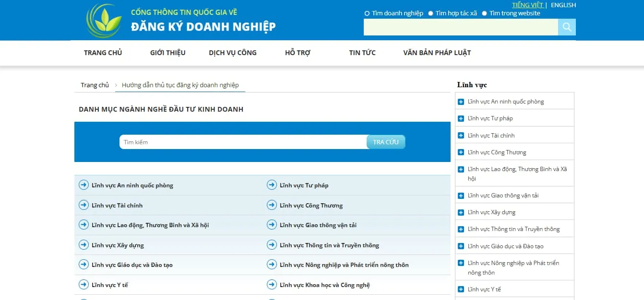Click the arrow icon beside Lĩnh vực Tư pháp
Image resolution: width=644 pixels, height=300 pixels.
272,185
